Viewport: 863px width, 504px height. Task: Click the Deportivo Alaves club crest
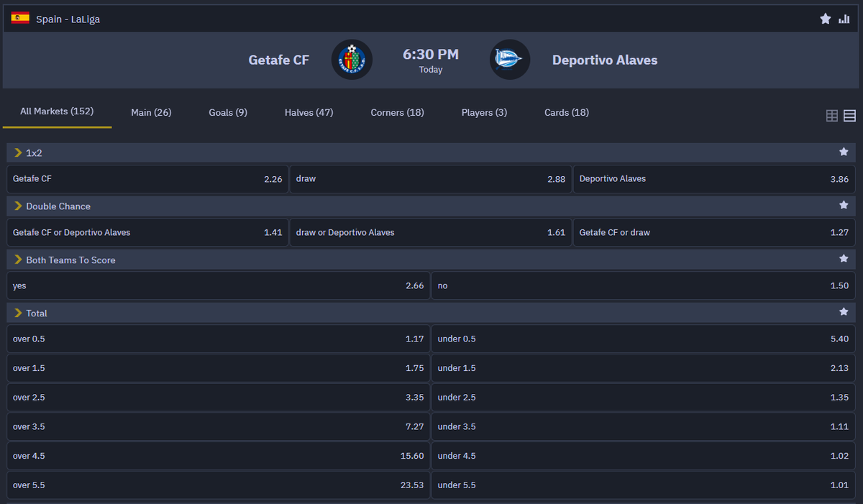point(510,60)
